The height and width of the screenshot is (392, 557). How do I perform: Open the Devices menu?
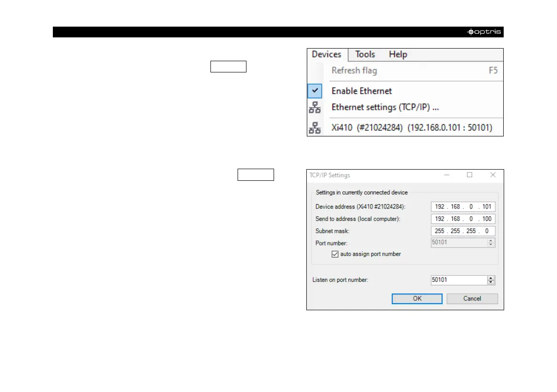[326, 54]
